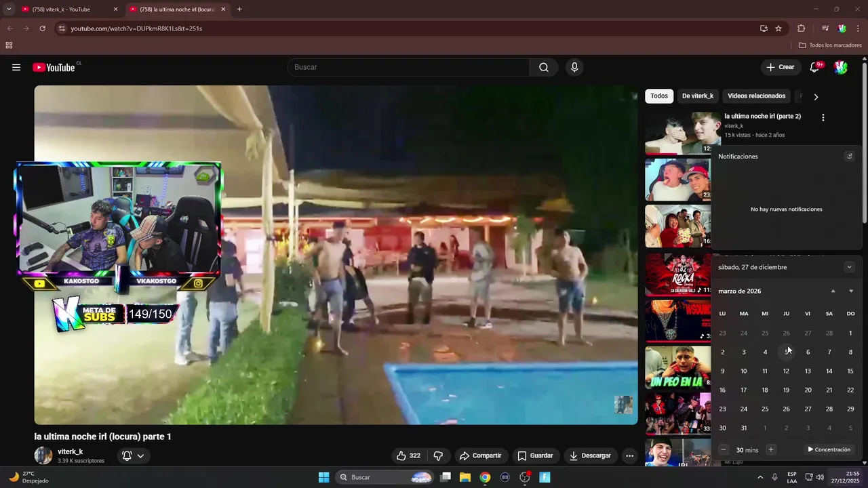Start voice search with microphone icon
Viewport: 868px width, 488px height.
pos(574,67)
